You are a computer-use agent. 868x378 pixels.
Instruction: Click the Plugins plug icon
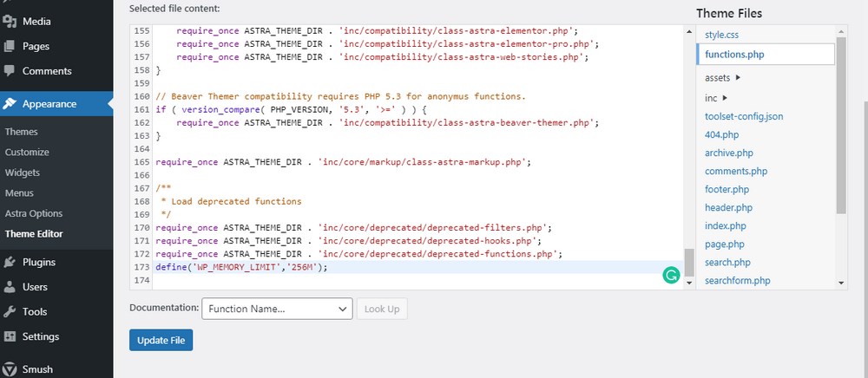[x=10, y=262]
